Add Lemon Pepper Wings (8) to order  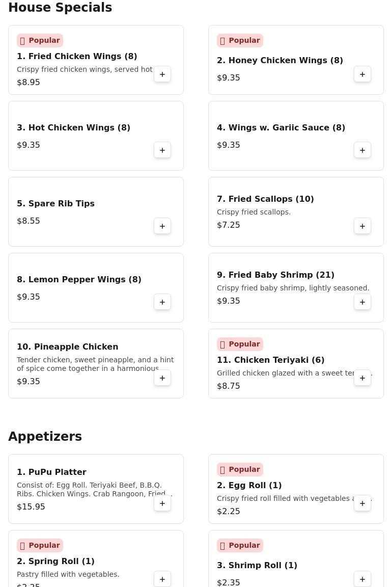(x=162, y=302)
